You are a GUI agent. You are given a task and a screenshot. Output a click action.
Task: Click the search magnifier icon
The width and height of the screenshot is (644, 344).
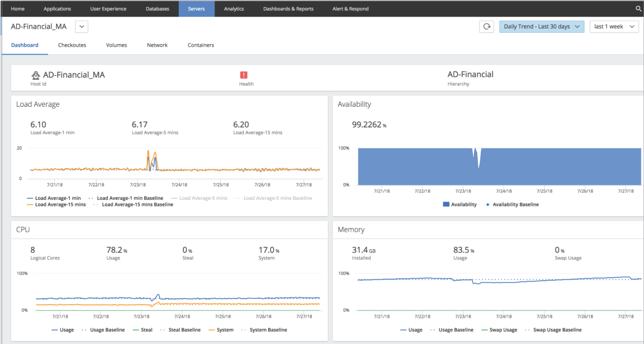[638, 9]
